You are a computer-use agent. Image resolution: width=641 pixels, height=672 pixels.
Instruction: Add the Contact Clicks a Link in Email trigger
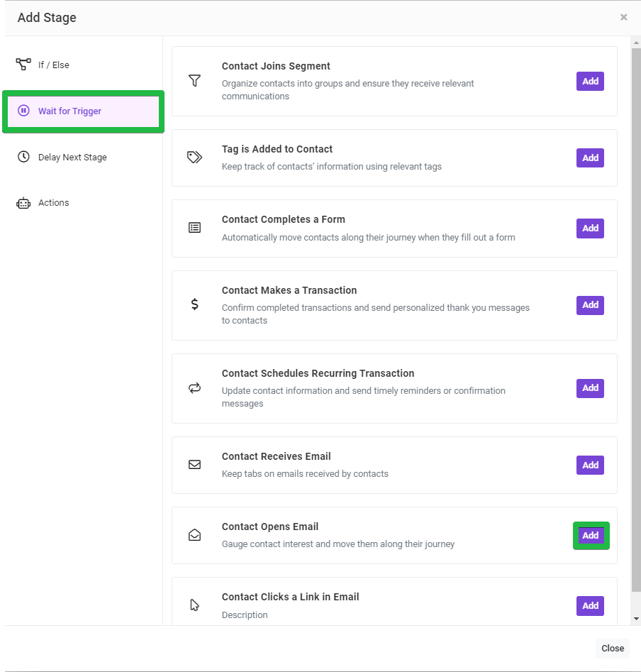click(590, 605)
